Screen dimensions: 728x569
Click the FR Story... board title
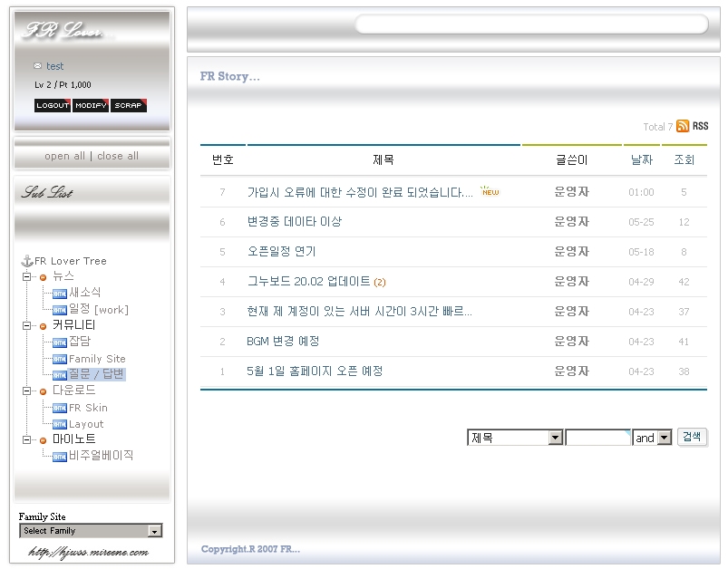229,77
